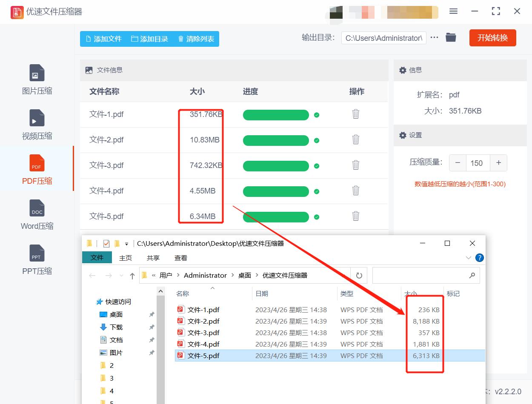Viewport: 532px width, 404px height.
Task: Delete 文件-1.pdf using its trash icon
Action: pos(355,114)
